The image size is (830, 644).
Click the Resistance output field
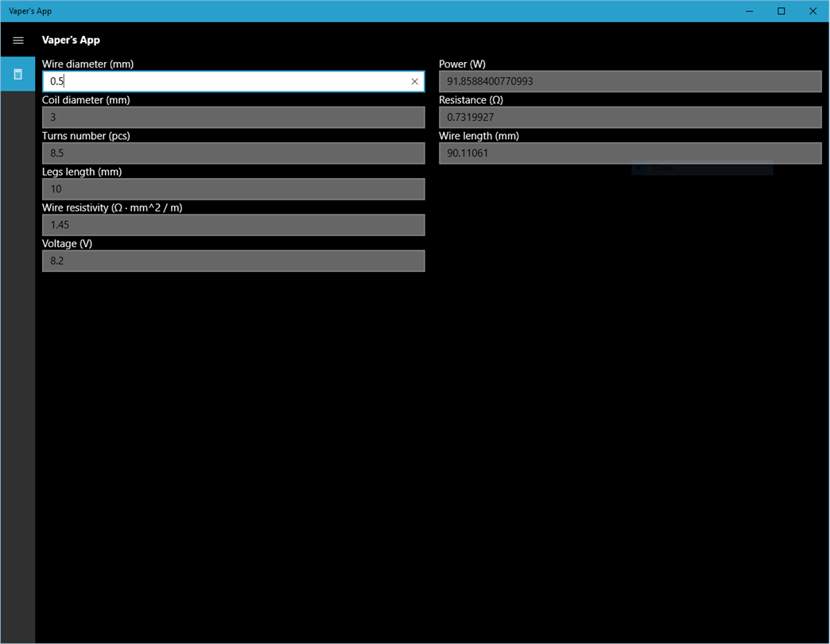pyautogui.click(x=630, y=118)
